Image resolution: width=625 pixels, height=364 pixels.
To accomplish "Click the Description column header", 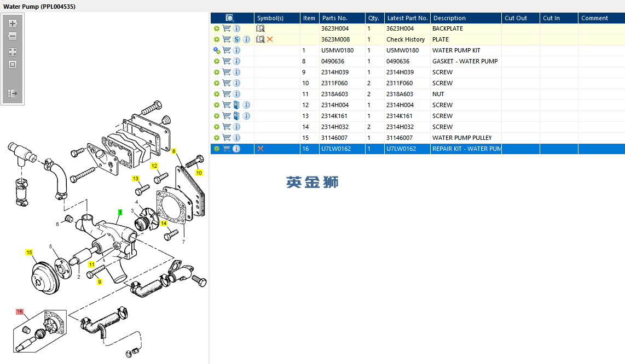I will [449, 18].
